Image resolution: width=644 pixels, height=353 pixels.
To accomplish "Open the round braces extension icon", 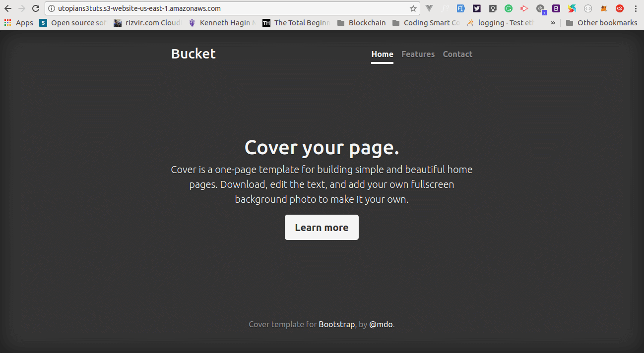I will coord(588,8).
